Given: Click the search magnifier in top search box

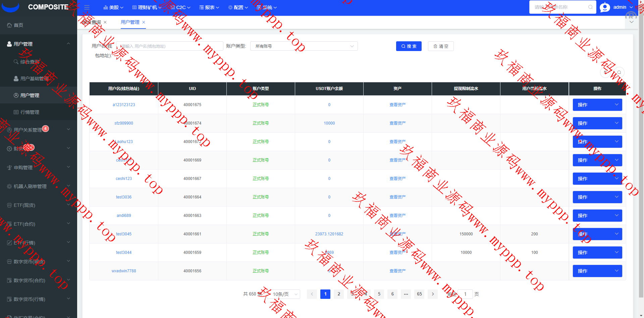Looking at the screenshot, I should point(590,7).
